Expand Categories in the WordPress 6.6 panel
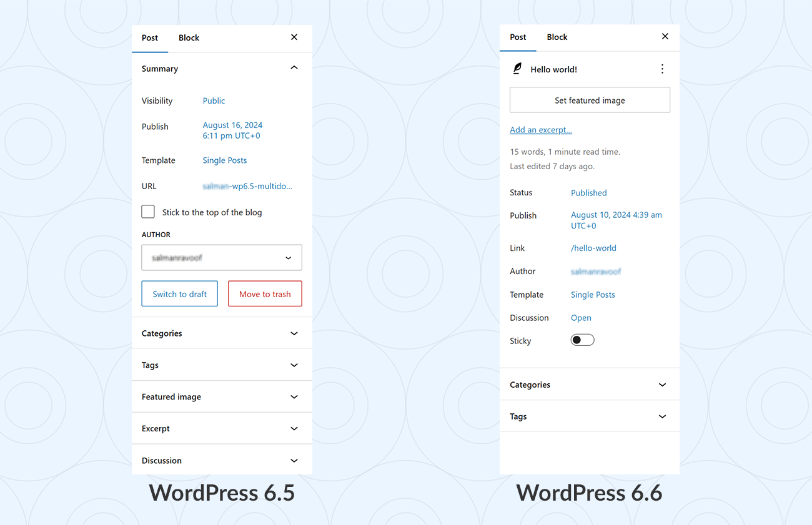Image resolution: width=812 pixels, height=525 pixels. pyautogui.click(x=589, y=385)
